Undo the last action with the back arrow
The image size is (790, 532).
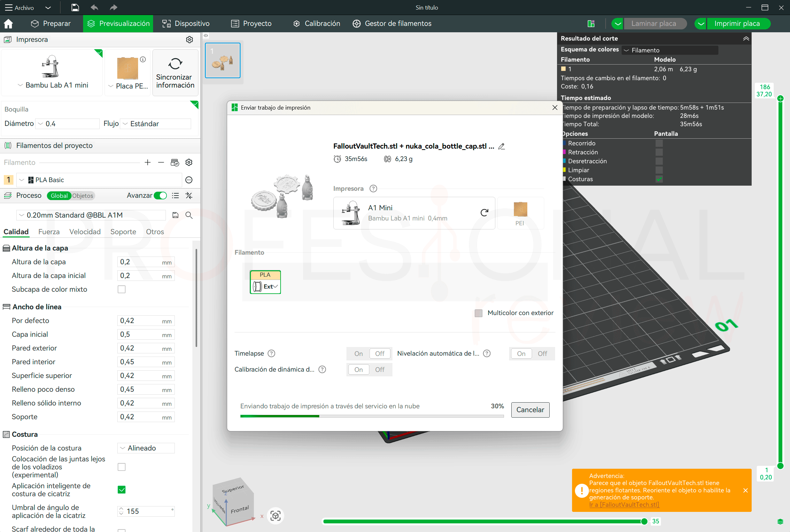click(x=94, y=7)
